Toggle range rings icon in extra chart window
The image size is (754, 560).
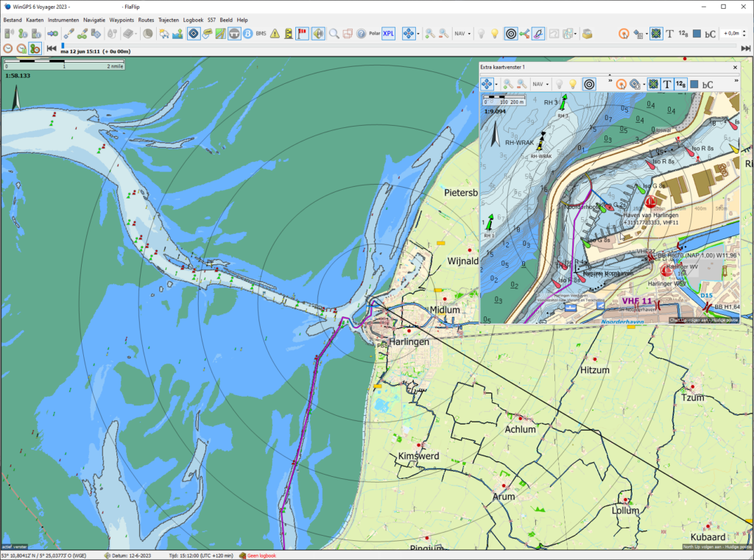(589, 84)
